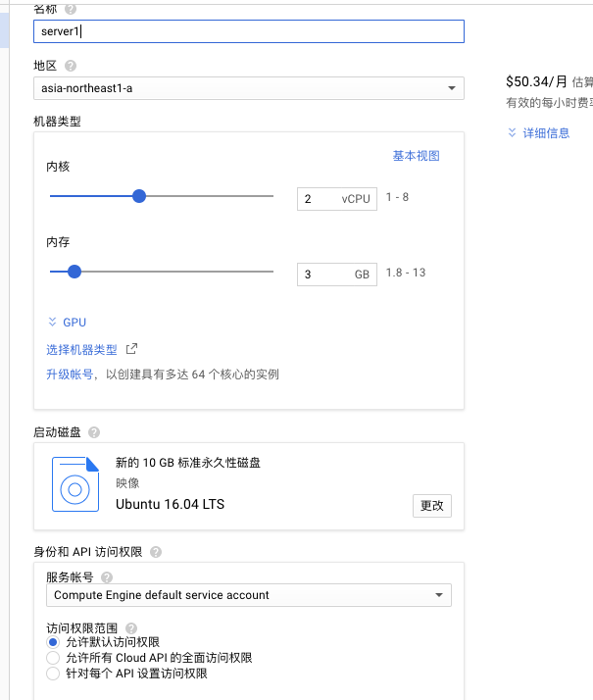Screen dimensions: 593x700
Task: Click the server1 name input field
Action: [248, 31]
